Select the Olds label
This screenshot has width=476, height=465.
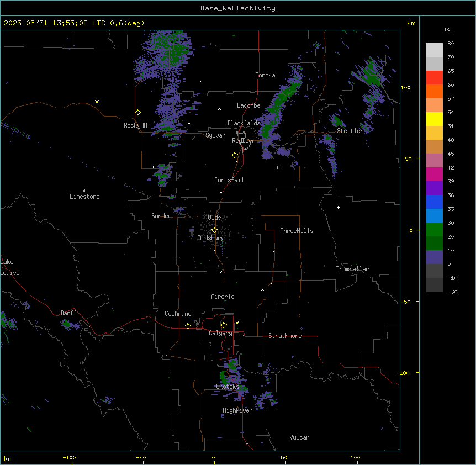[x=214, y=218]
